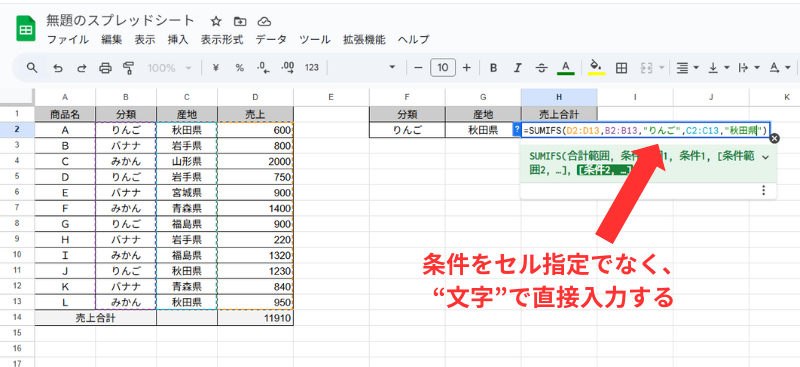
Task: Format as yen currency
Action: (x=215, y=67)
